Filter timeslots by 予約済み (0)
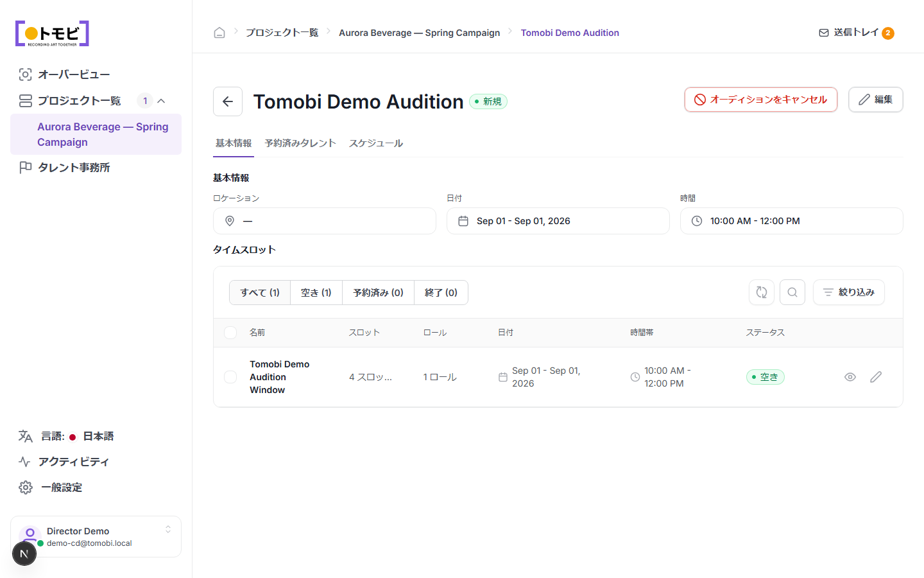The image size is (924, 578). (x=378, y=292)
